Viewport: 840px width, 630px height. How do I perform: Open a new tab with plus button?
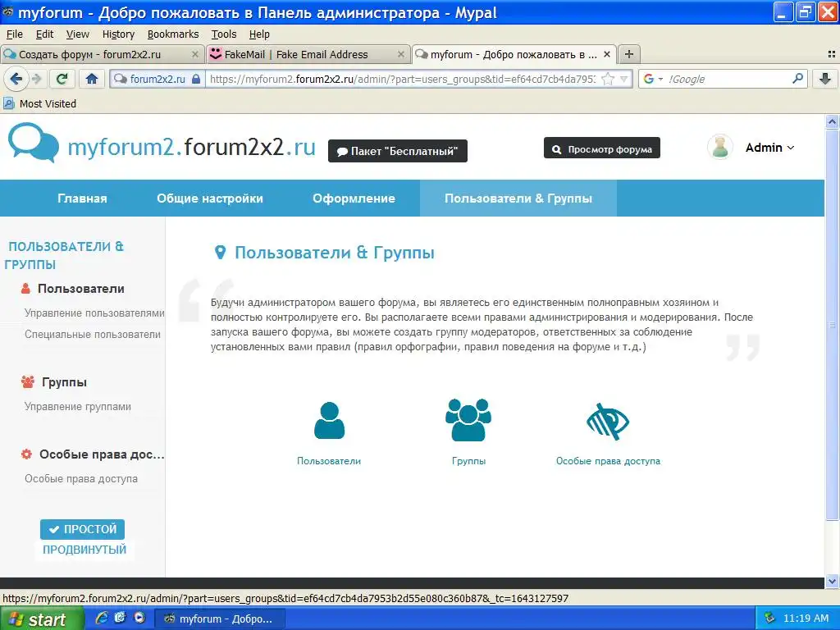(x=629, y=54)
